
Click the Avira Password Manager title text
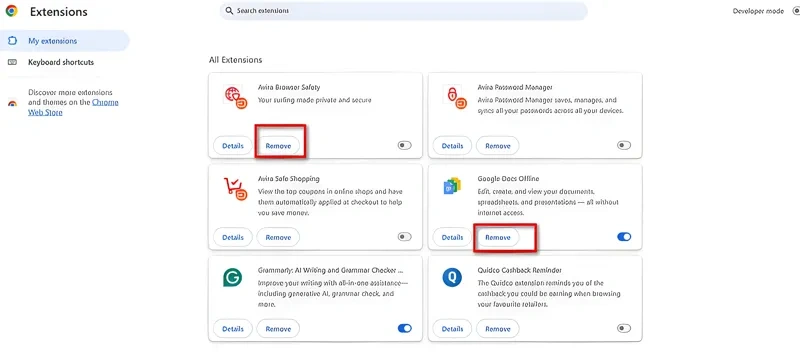tap(515, 87)
